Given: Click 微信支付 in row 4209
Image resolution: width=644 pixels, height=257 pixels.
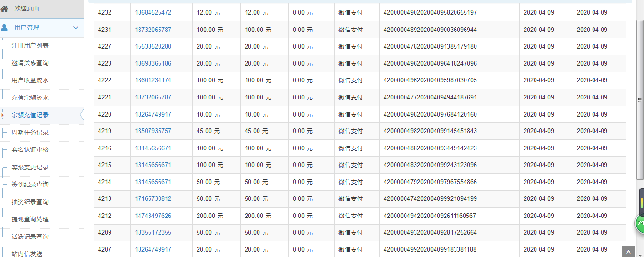Looking at the screenshot, I should click(351, 233).
